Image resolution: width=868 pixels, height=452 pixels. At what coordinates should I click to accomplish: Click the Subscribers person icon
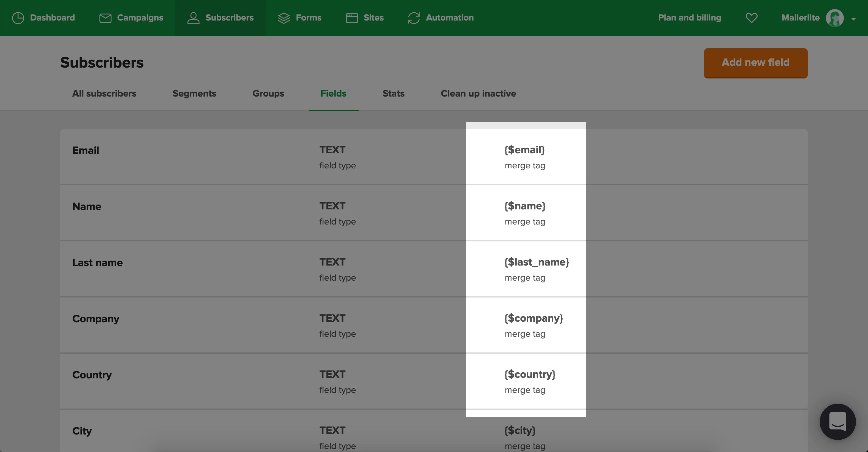pyautogui.click(x=193, y=18)
